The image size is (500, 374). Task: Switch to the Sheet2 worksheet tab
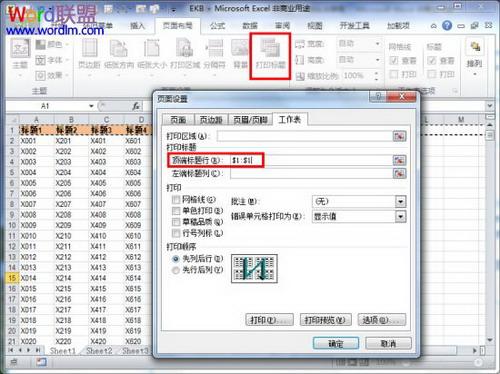point(99,351)
